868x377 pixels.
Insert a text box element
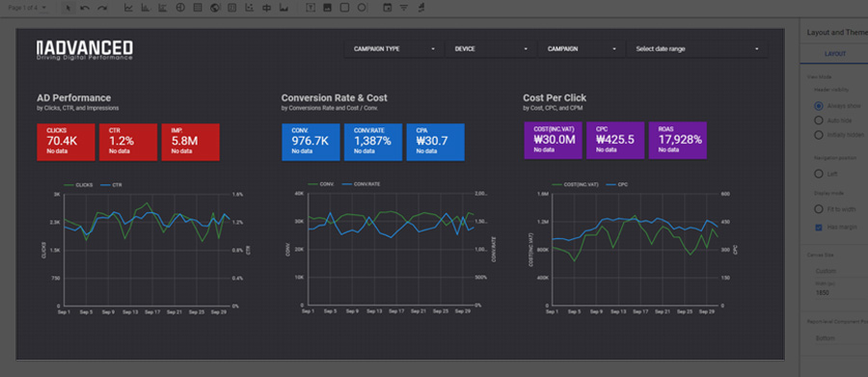click(x=311, y=8)
